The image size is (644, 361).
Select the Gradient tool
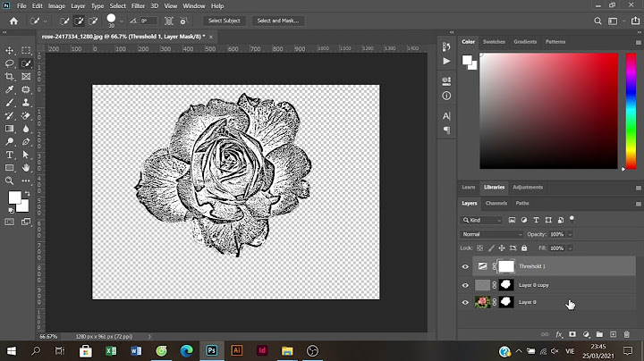click(9, 129)
